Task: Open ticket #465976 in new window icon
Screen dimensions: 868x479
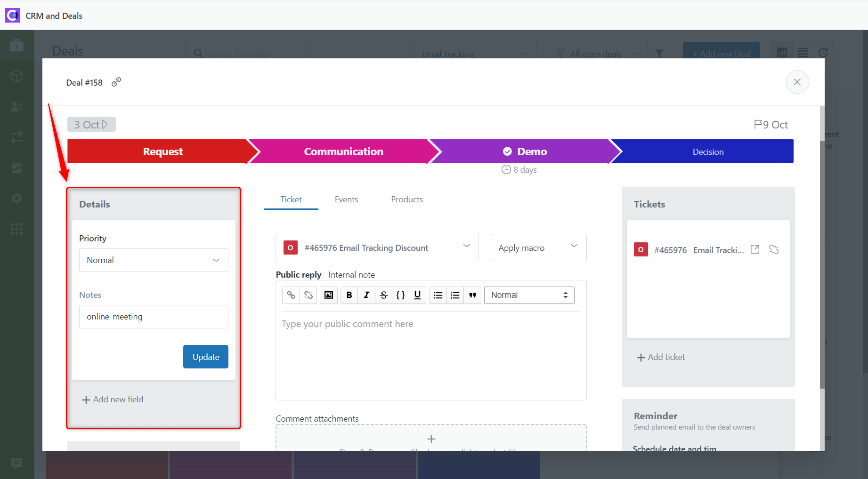Action: 755,249
